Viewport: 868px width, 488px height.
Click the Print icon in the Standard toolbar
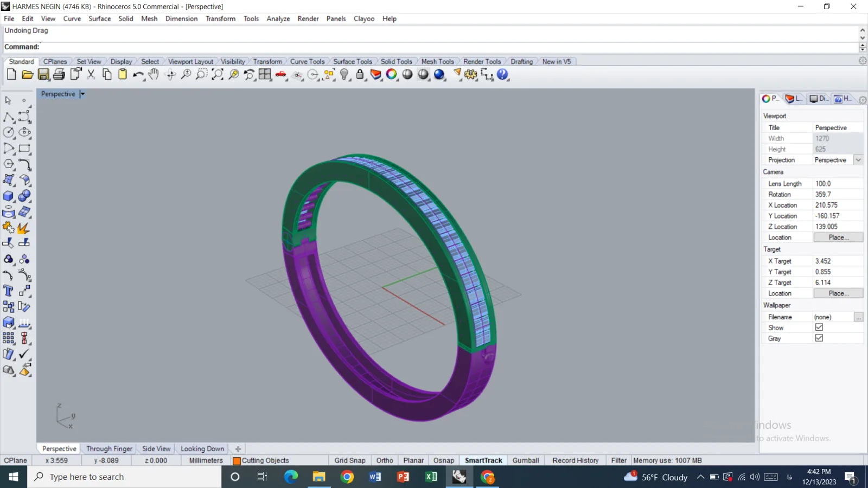tap(59, 75)
